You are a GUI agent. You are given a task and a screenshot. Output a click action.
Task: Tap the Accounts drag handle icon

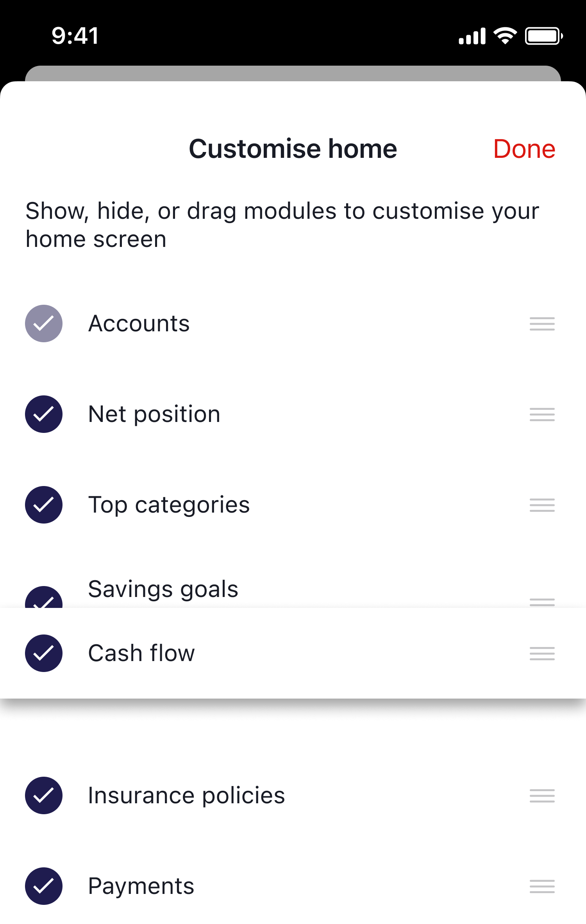click(542, 324)
